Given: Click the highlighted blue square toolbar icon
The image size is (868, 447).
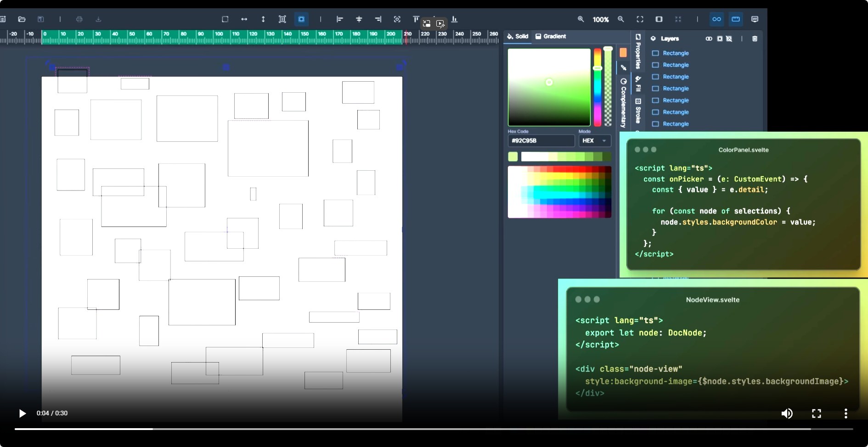Looking at the screenshot, I should [301, 19].
